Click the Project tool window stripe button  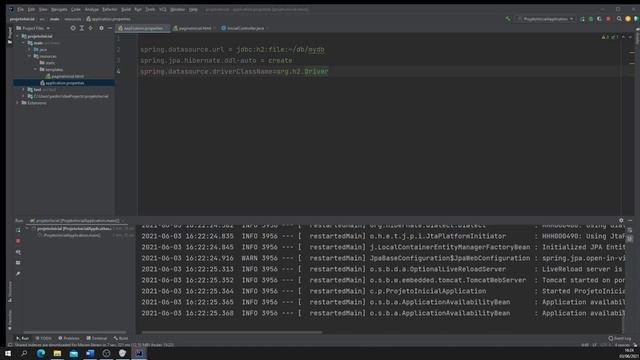point(10,35)
